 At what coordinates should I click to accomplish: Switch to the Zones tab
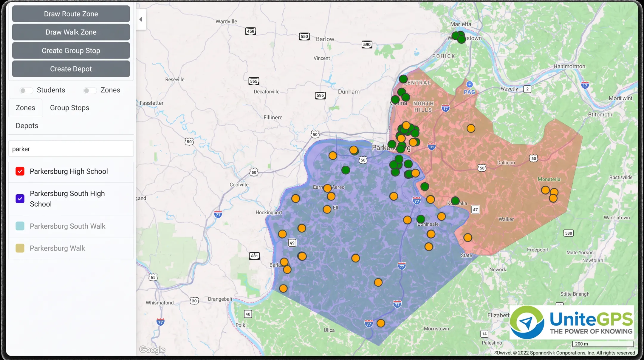25,108
